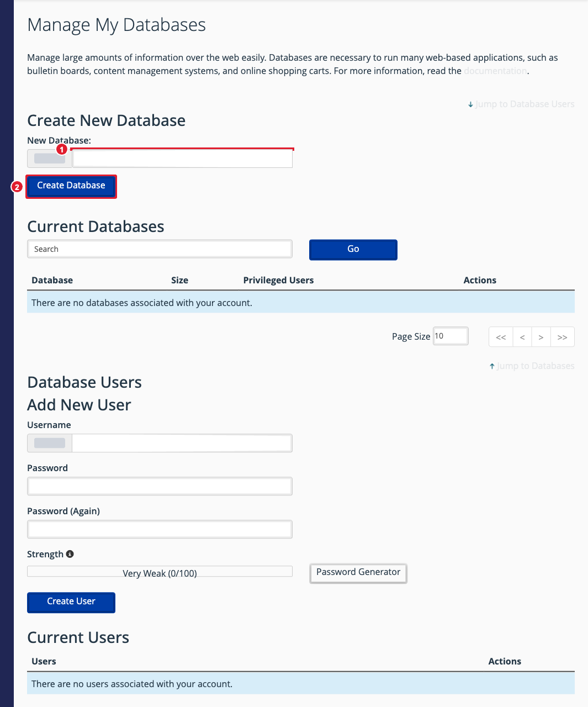588x707 pixels.
Task: Click the Create Database button
Action: (x=71, y=186)
